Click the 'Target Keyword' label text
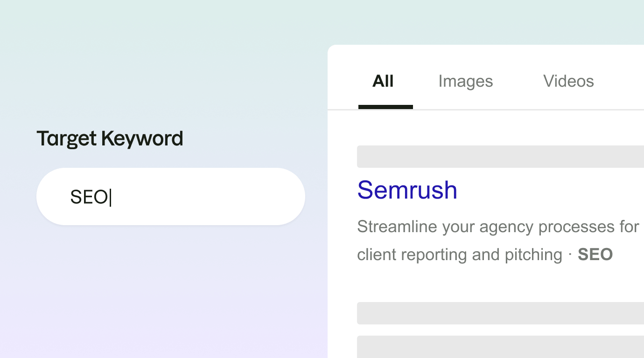This screenshot has width=644, height=358. point(110,139)
